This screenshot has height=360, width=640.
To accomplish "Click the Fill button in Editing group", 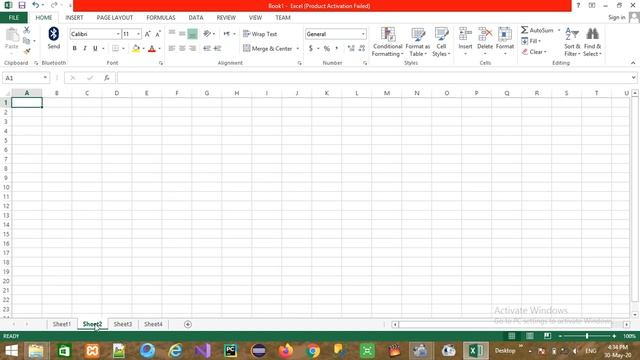I will pos(531,41).
